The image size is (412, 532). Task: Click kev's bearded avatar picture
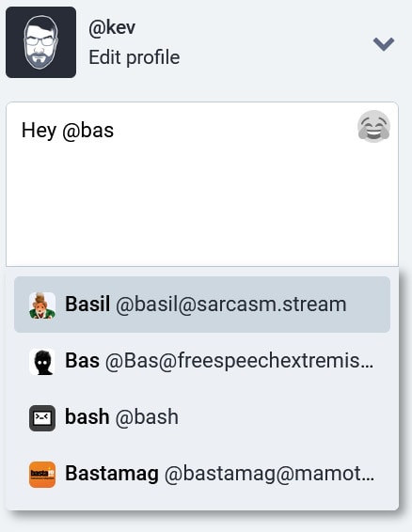(x=40, y=42)
